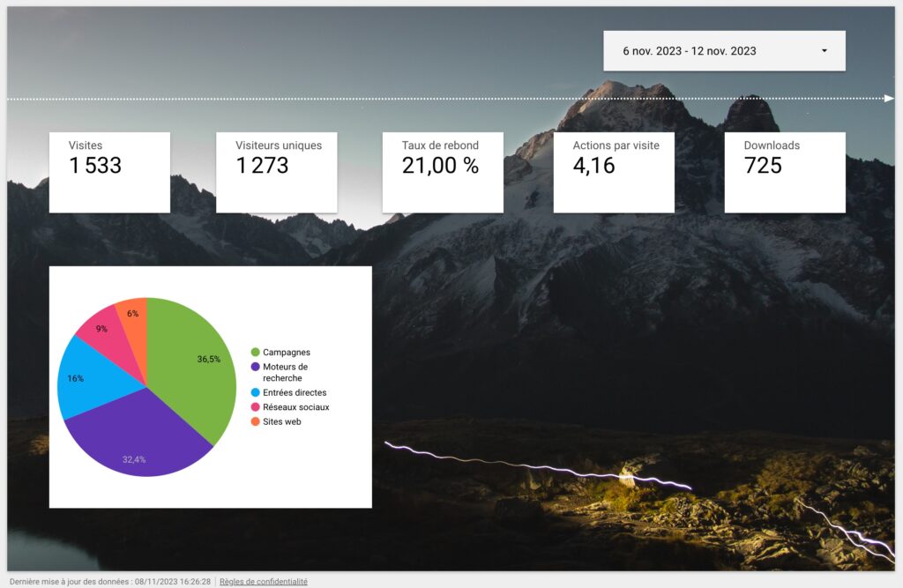Click the small caret arrow in date picker

tap(825, 51)
